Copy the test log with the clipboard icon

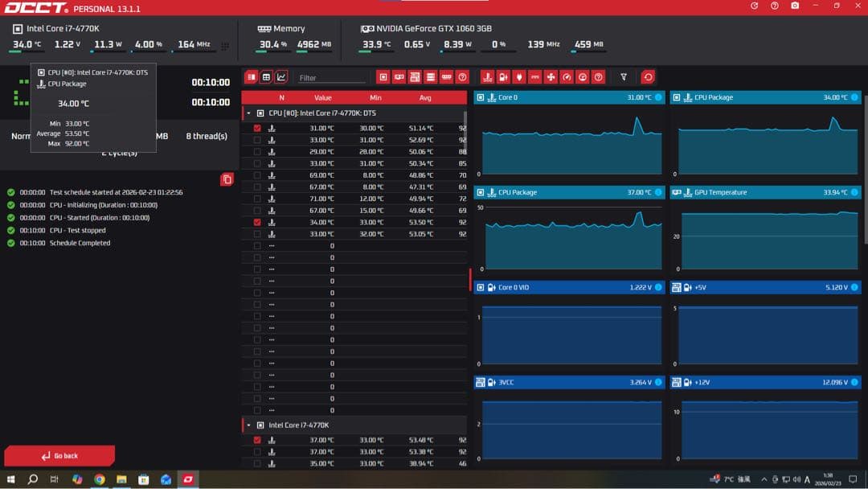[227, 179]
